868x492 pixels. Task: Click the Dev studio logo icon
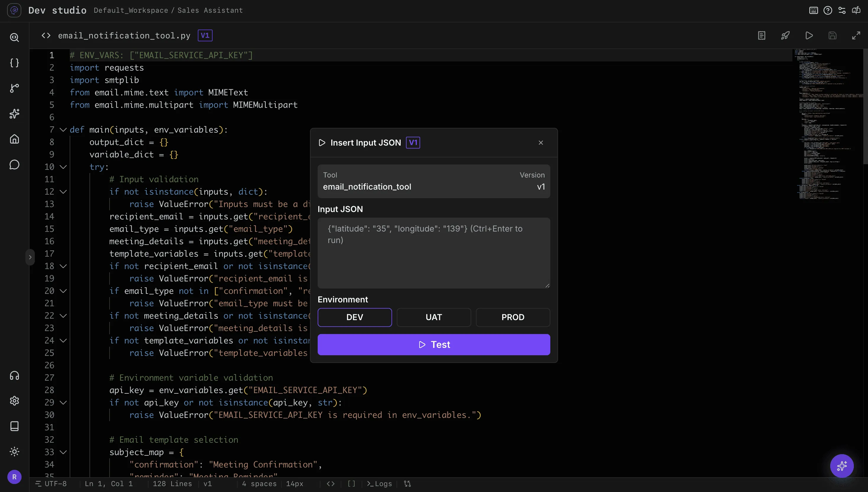[x=14, y=10]
